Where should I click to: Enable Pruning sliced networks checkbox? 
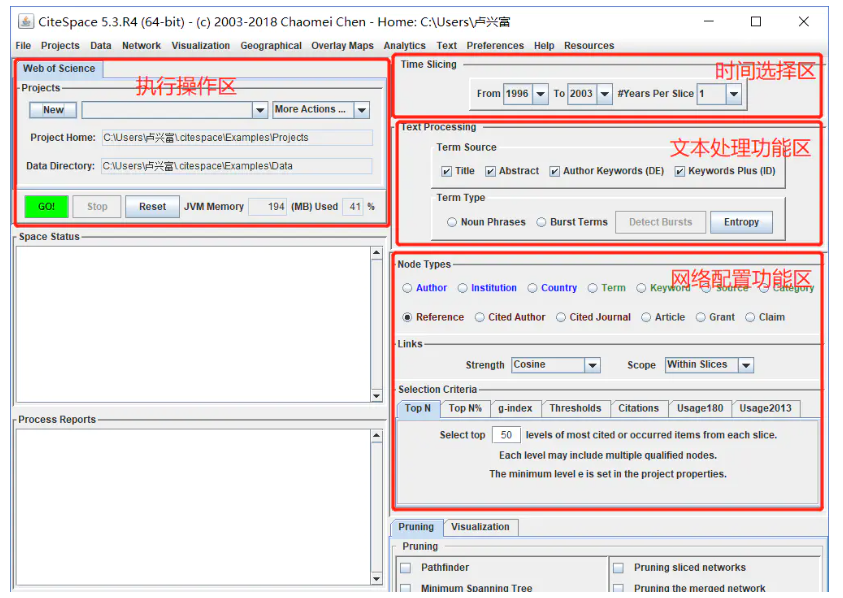(619, 568)
